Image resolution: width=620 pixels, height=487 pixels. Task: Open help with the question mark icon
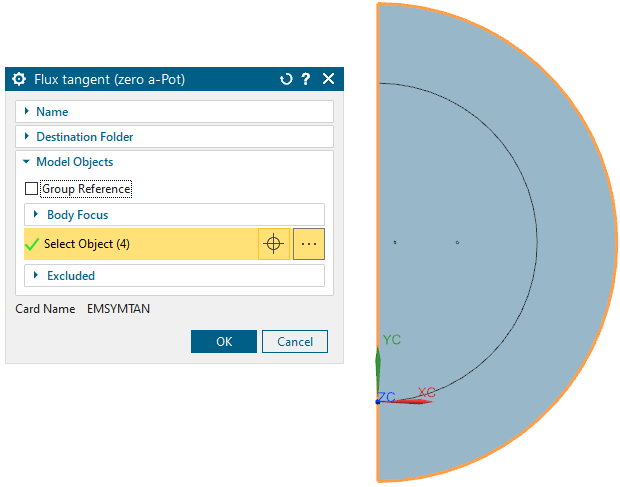[x=306, y=79]
